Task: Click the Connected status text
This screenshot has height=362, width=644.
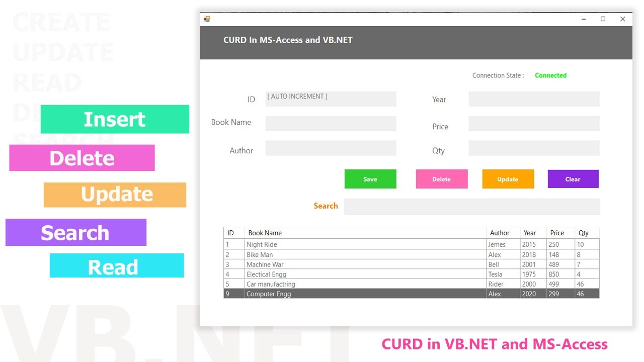Action: click(550, 75)
